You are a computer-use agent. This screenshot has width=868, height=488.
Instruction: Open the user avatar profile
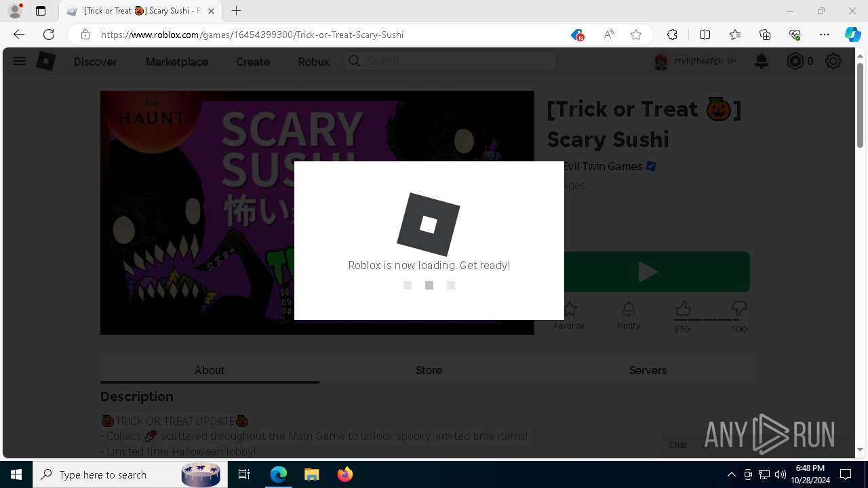pos(660,62)
